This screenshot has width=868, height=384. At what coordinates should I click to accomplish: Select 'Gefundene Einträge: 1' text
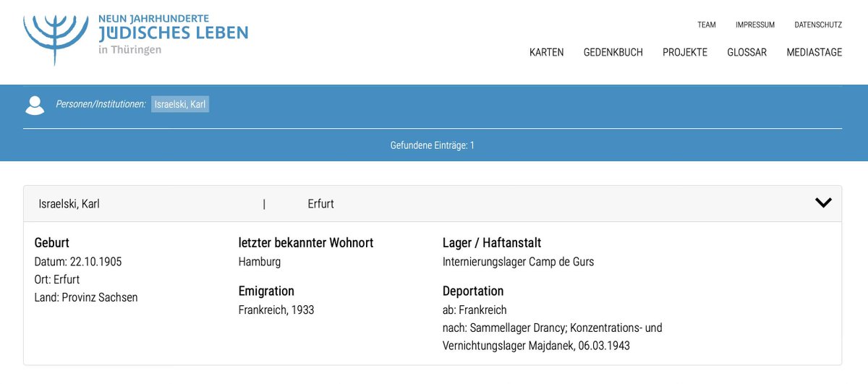click(433, 145)
